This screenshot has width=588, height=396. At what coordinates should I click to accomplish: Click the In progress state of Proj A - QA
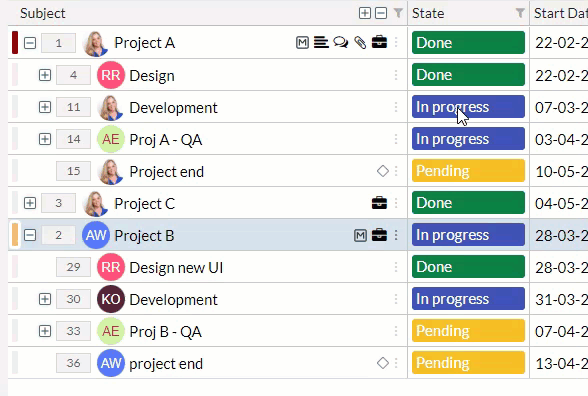click(468, 139)
